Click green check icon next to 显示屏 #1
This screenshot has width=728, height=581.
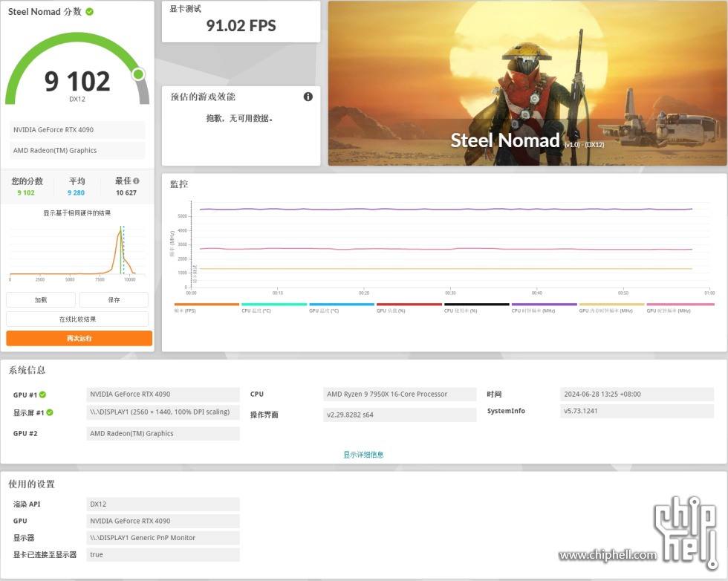(50, 412)
